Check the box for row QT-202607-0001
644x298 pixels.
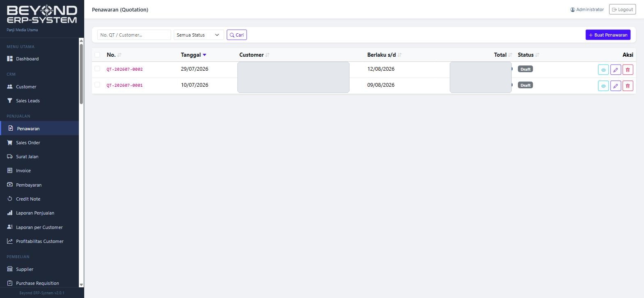coord(97,85)
